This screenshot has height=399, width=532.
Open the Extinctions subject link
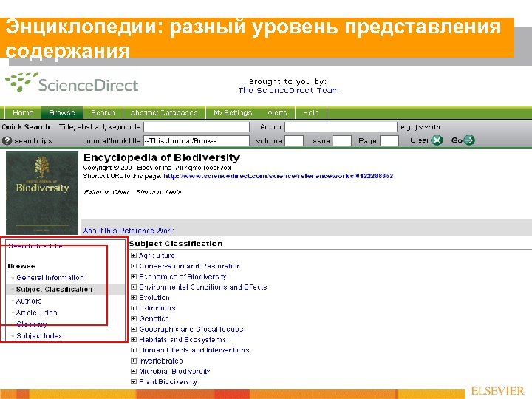pyautogui.click(x=157, y=308)
